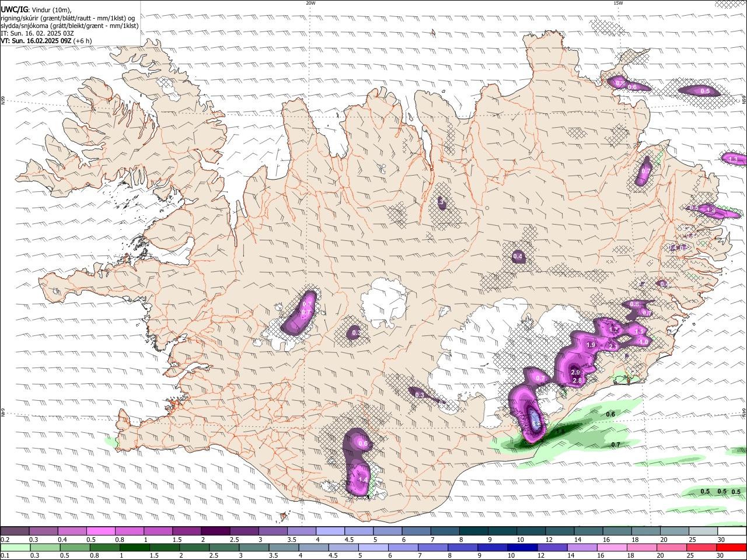Click the white 30 swatch in the snow legend
Viewport: 747px width, 560px height.
tap(732, 531)
